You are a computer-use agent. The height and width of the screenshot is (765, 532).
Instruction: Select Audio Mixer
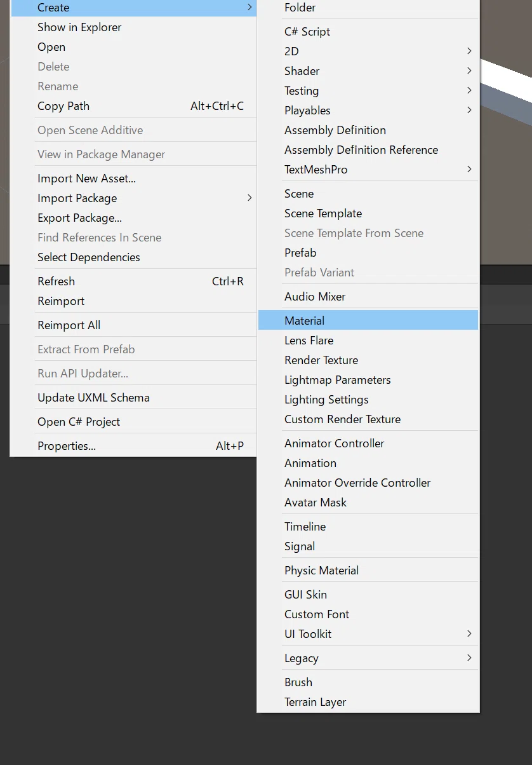coord(368,297)
